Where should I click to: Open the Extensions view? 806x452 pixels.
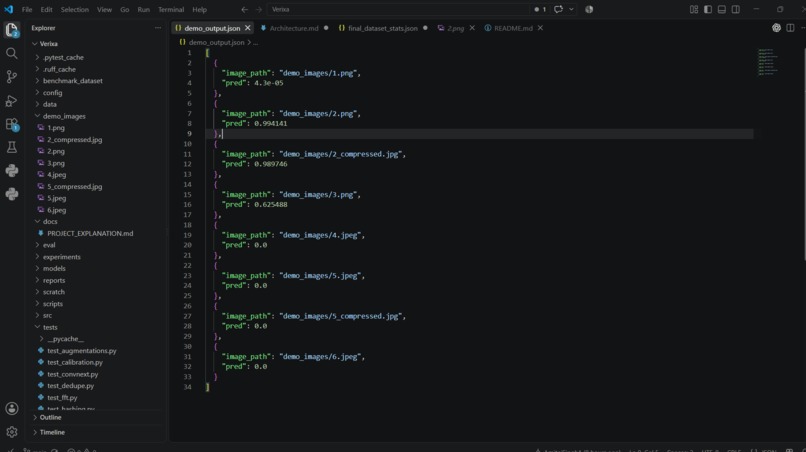[11, 124]
